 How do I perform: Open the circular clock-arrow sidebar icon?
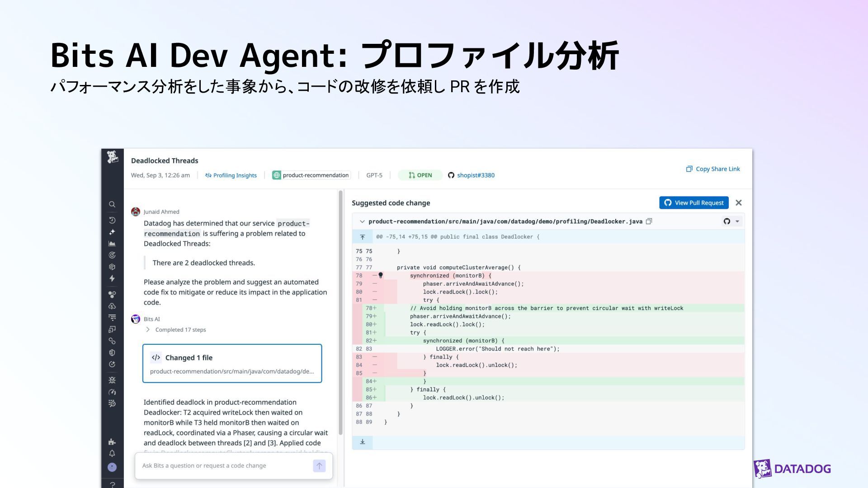point(112,364)
